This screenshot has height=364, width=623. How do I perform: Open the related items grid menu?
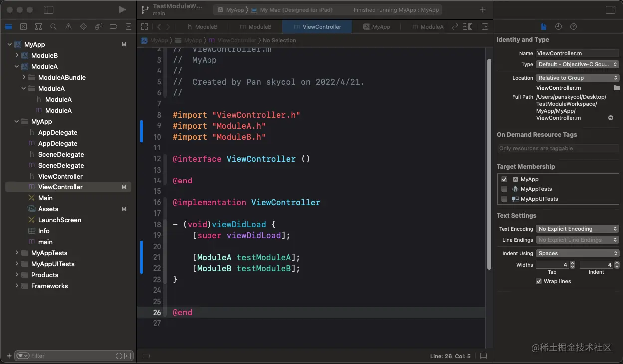point(144,27)
